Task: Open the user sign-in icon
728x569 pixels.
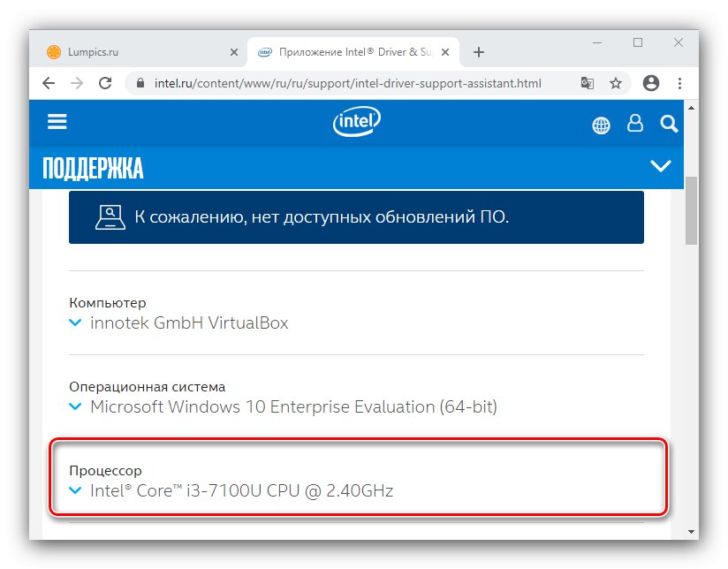Action: pos(635,124)
